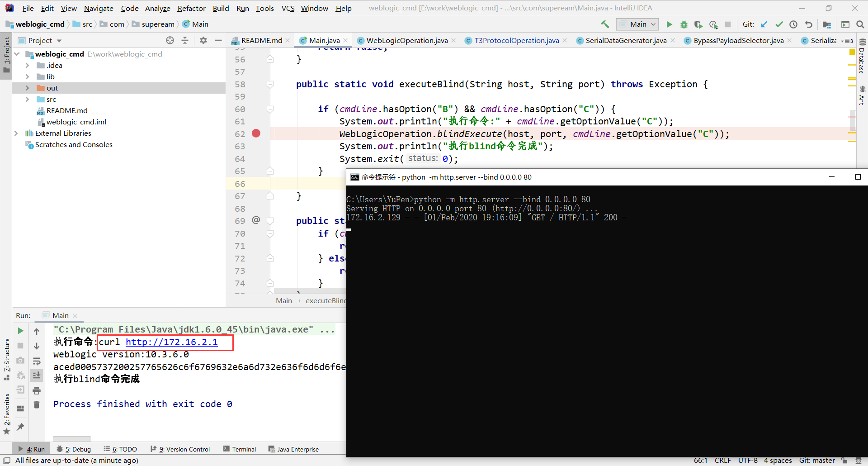Image resolution: width=868 pixels, height=466 pixels.
Task: Open the Refactor menu
Action: (x=191, y=8)
